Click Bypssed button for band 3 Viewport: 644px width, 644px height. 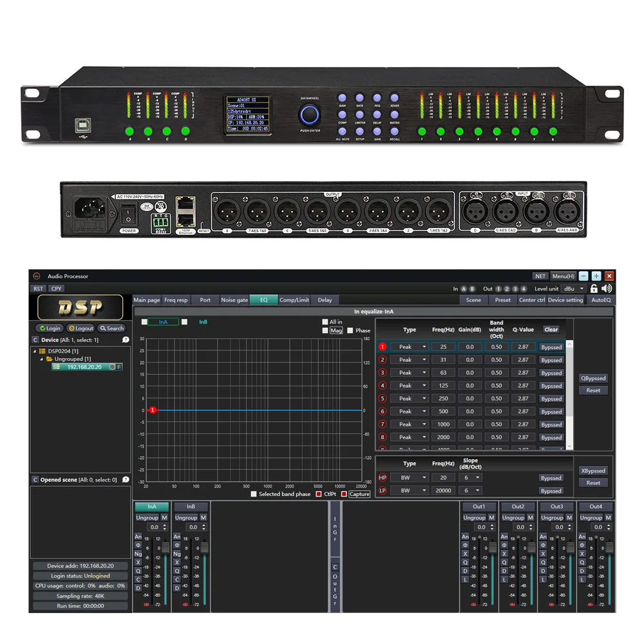[551, 373]
